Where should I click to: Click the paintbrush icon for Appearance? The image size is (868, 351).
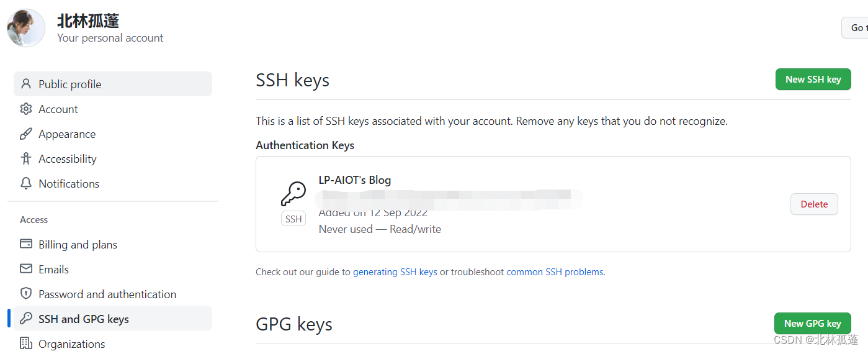coord(25,134)
